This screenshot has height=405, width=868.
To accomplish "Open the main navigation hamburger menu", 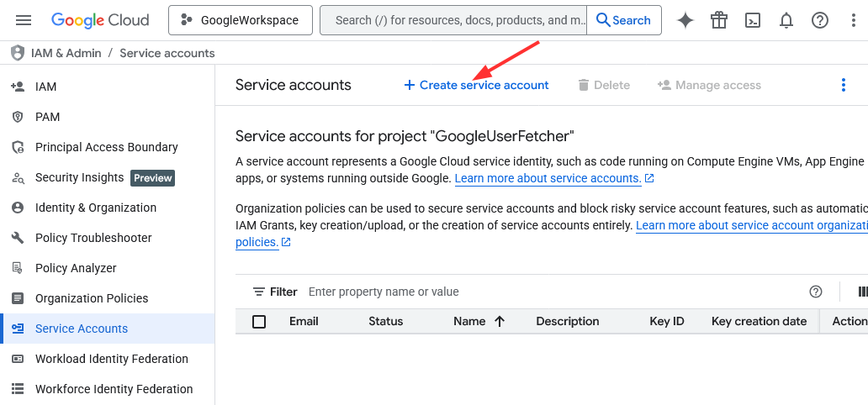I will 24,20.
